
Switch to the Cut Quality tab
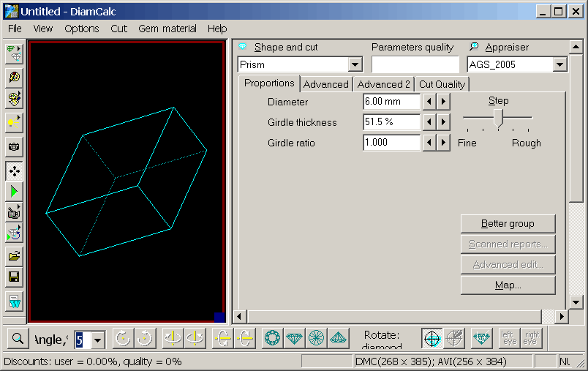[x=442, y=84]
